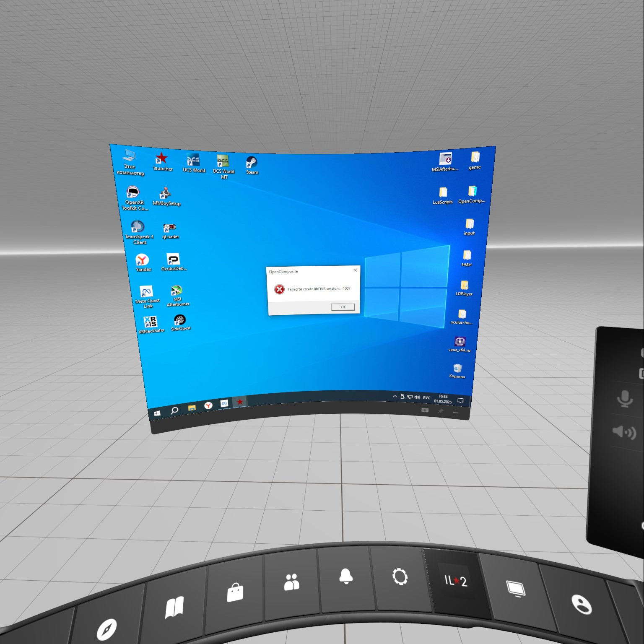Open the notifications bell in the dash
The image size is (644, 644).
coord(346,576)
